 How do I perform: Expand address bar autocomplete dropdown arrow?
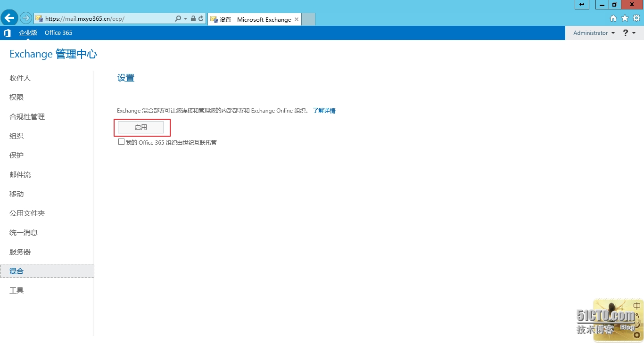coord(185,19)
